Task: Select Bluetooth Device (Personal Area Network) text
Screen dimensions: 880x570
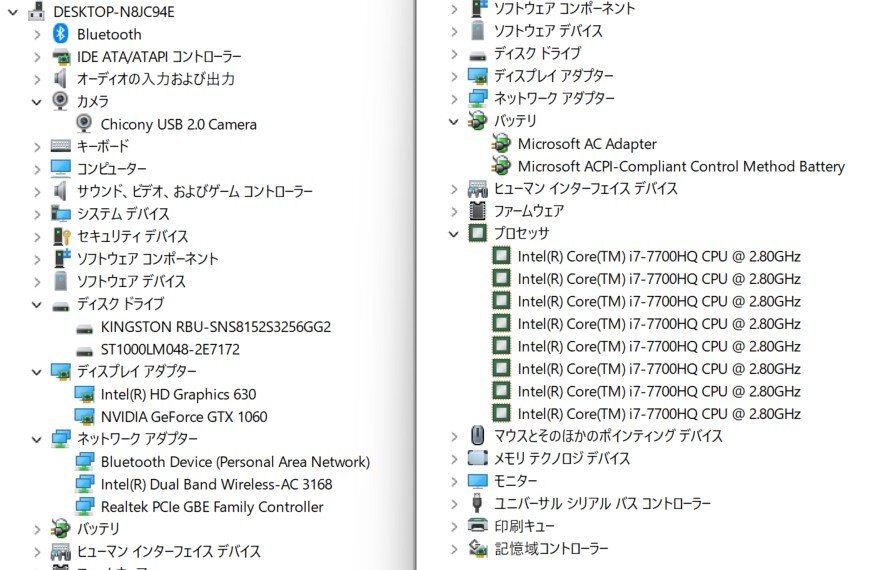Action: click(235, 462)
